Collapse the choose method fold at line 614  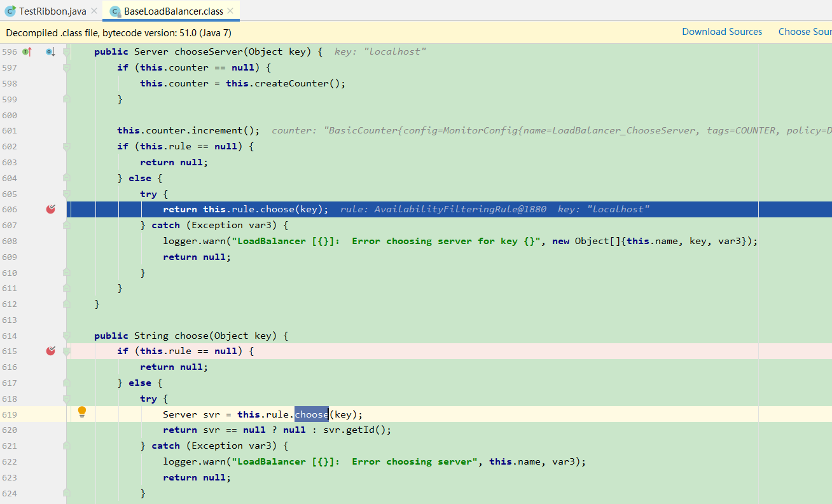pos(66,336)
